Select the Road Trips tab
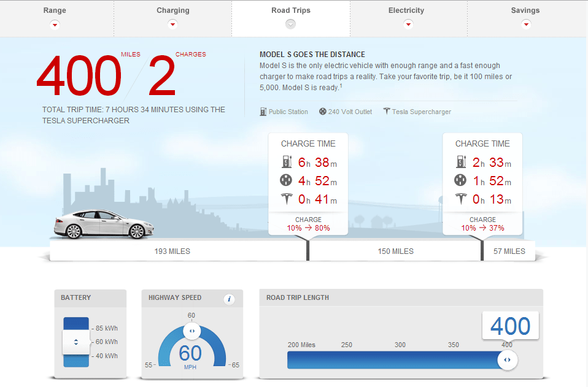The image size is (588, 387). click(291, 10)
